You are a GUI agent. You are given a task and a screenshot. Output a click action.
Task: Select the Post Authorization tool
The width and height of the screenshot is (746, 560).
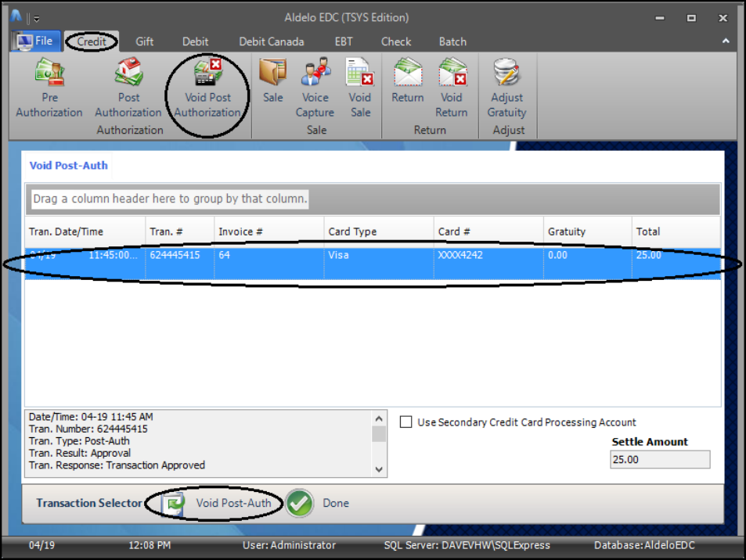coord(128,88)
